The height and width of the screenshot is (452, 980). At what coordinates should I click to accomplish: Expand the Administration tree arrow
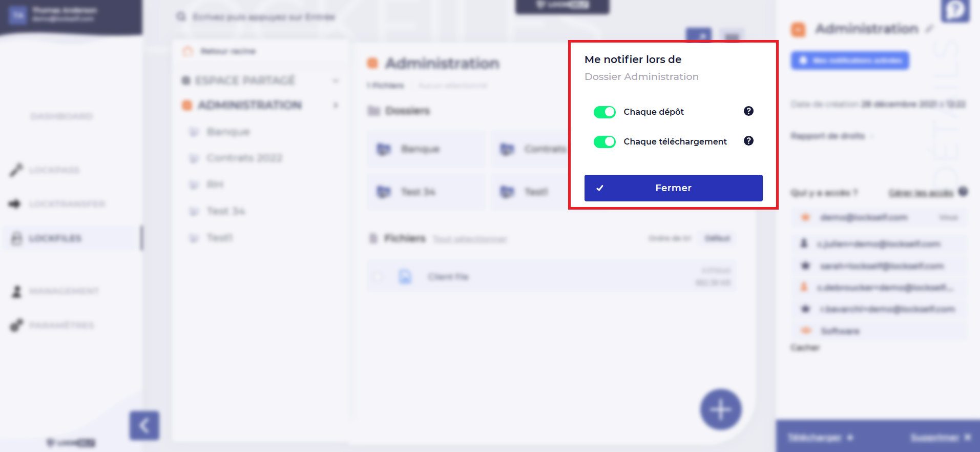(x=336, y=106)
